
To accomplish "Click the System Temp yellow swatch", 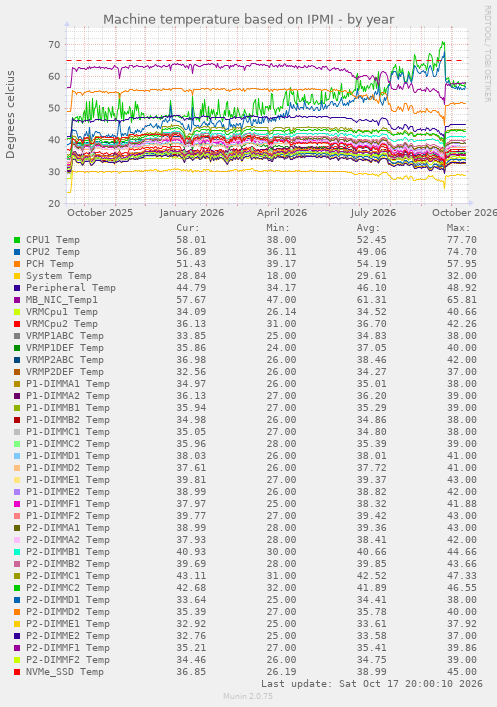I will point(17,276).
